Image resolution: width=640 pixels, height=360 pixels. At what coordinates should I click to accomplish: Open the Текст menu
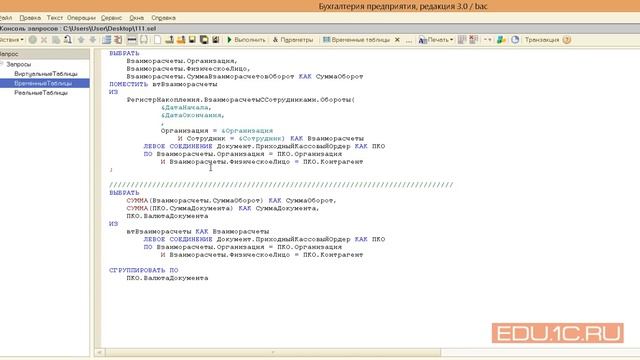54,18
